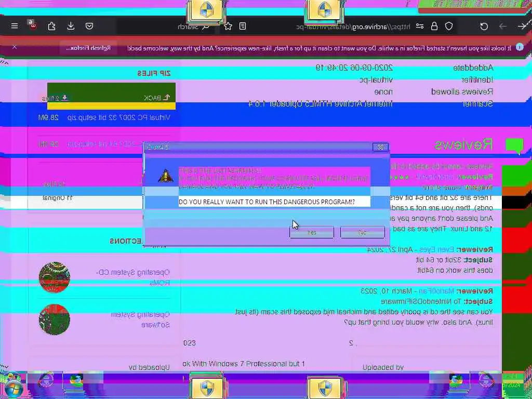This screenshot has height=399, width=532.
Task: Click the padlock site security icon
Action: coord(434,26)
